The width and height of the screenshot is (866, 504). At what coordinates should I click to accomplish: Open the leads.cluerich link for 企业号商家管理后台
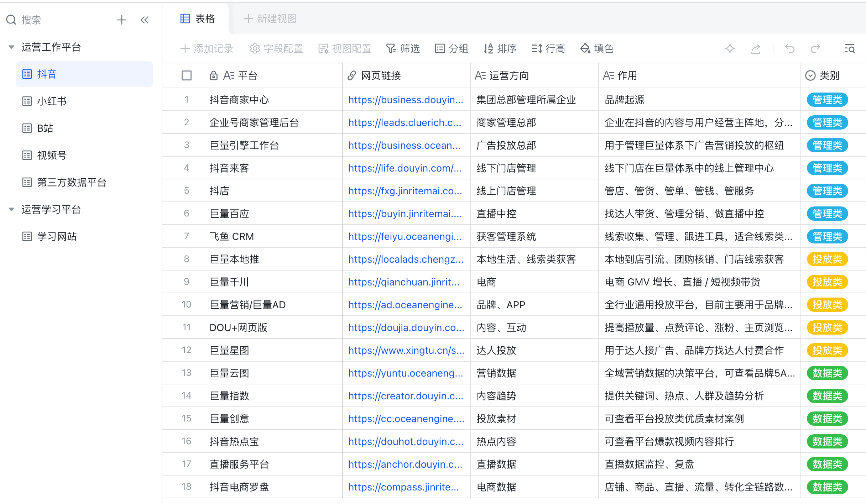[405, 122]
